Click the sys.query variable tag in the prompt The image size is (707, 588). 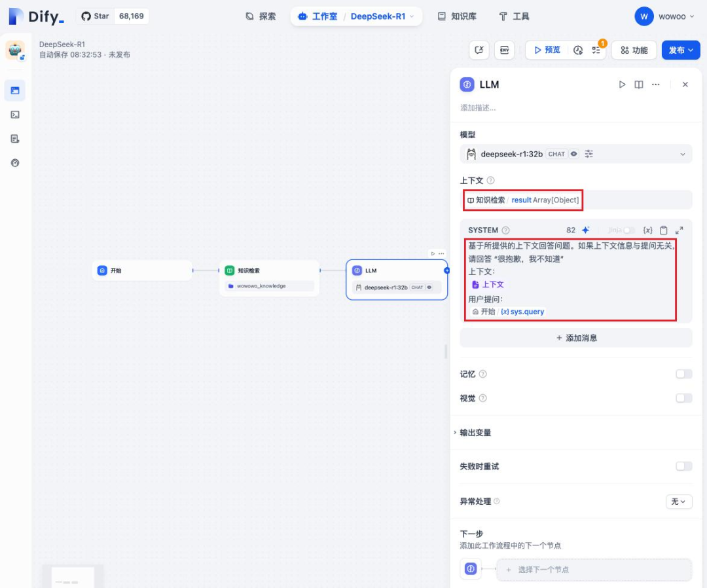pyautogui.click(x=508, y=312)
